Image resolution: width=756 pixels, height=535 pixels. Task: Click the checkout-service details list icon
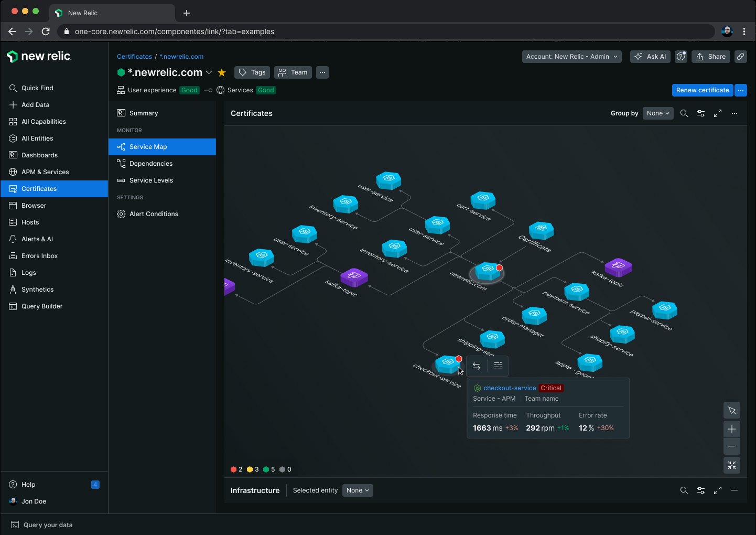(498, 366)
